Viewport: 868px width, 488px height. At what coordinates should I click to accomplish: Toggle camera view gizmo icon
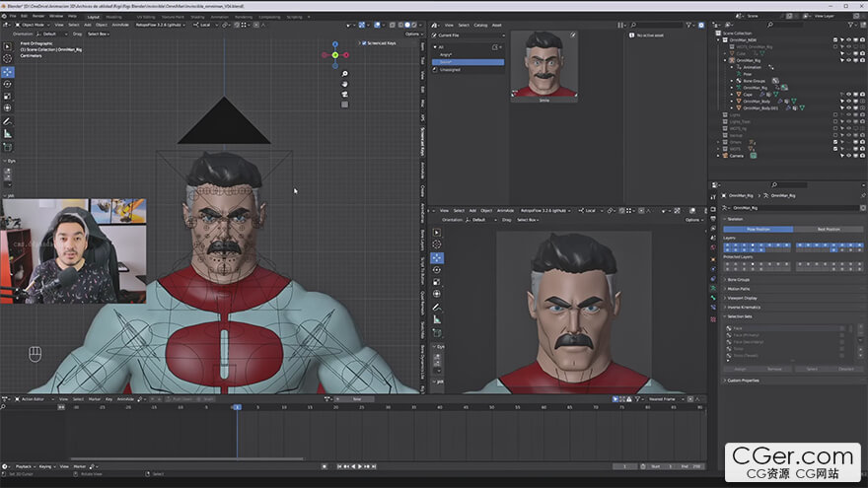(344, 94)
